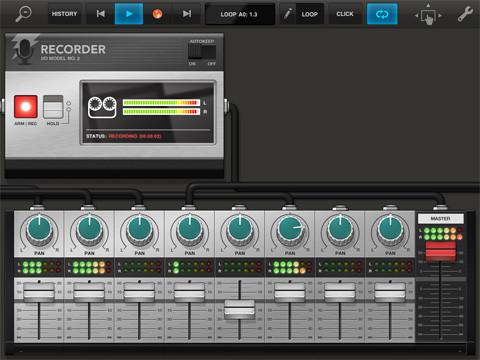Grab the channel 6 volume fader
This screenshot has height=360, width=480.
[290, 292]
